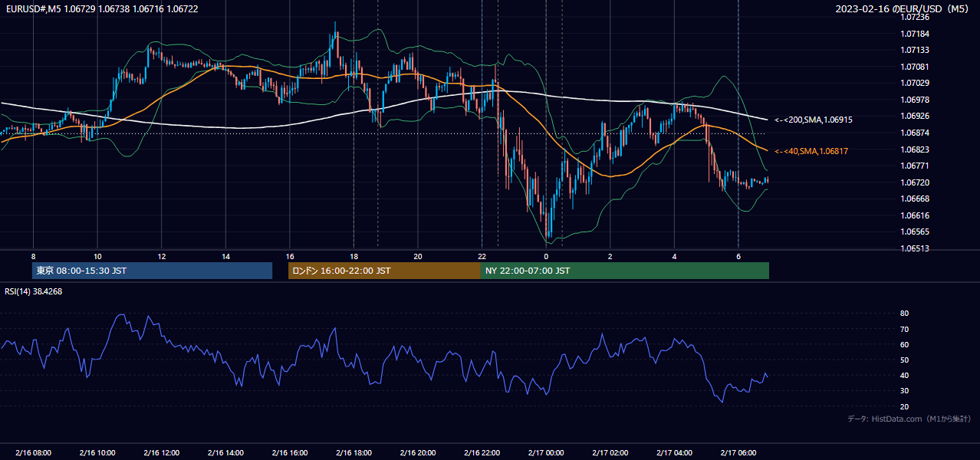Select the 東京 08:00-15:30 JST session bar
The height and width of the screenshot is (460, 980).
coord(153,271)
